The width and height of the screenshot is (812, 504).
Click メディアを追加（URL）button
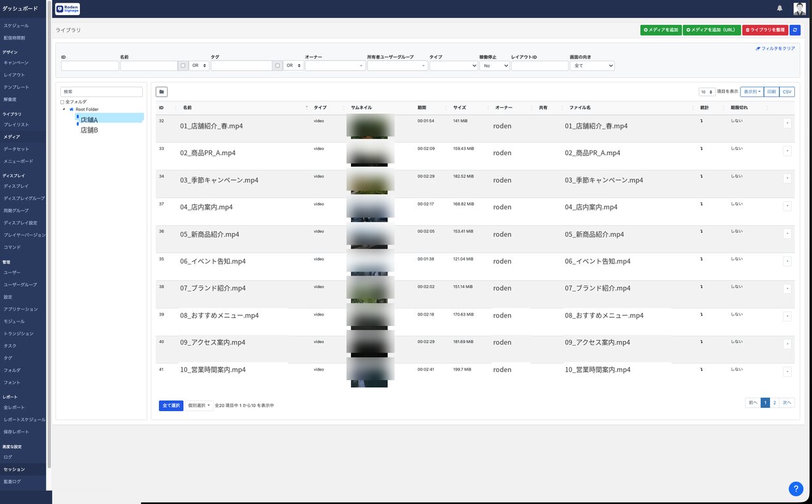[x=712, y=30]
